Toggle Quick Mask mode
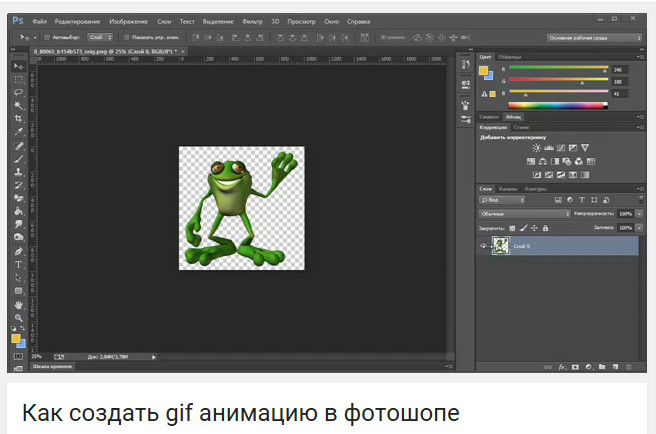This screenshot has width=656, height=434. pyautogui.click(x=18, y=357)
